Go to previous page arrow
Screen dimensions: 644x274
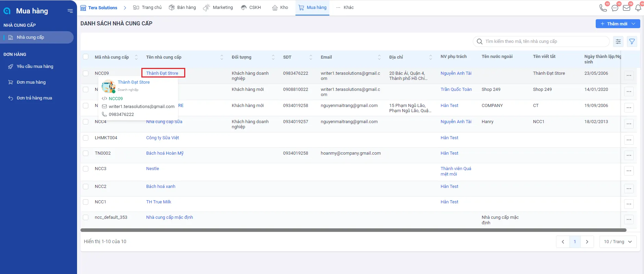tap(563, 242)
